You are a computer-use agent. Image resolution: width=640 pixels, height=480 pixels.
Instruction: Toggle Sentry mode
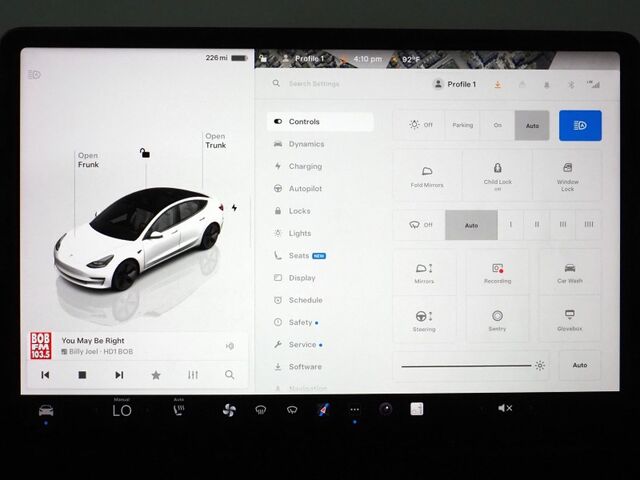[x=497, y=320]
